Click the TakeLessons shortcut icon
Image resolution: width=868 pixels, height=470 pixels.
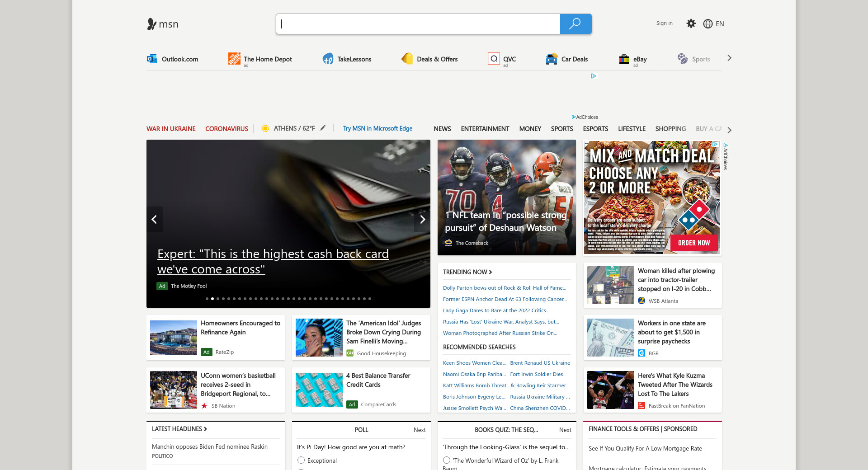pos(328,59)
